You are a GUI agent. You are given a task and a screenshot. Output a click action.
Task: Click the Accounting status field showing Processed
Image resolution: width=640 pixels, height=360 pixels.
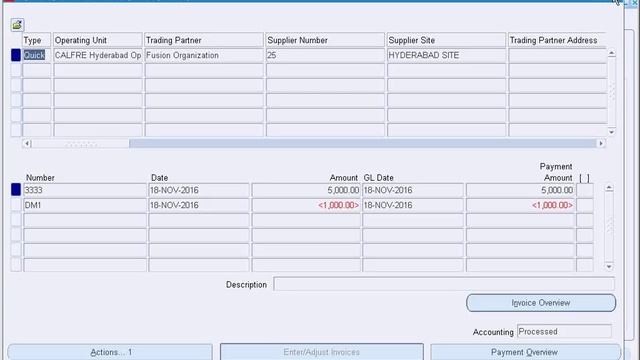(x=564, y=331)
